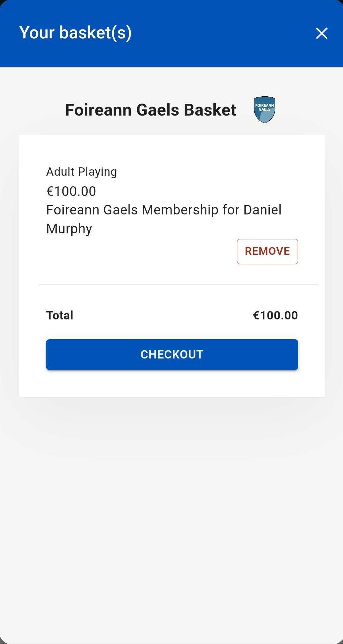Tap the 'Adult Playing' membership type label
This screenshot has width=343, height=644.
click(x=82, y=172)
